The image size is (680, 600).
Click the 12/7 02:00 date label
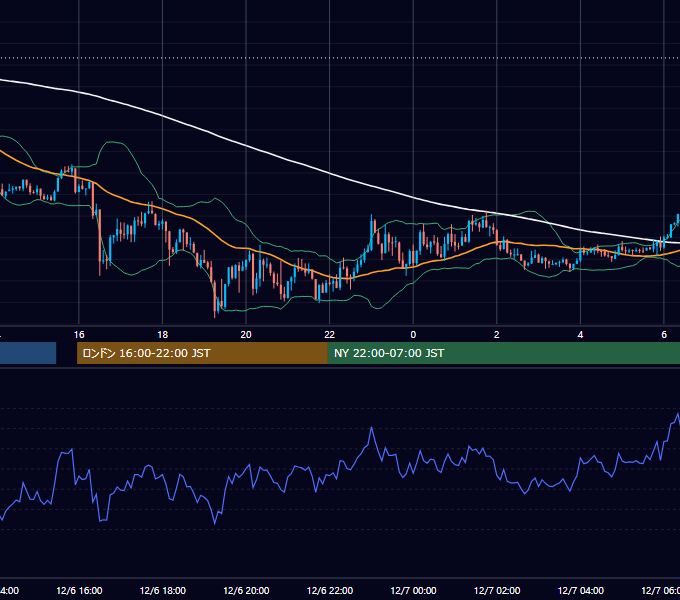pos(497,590)
